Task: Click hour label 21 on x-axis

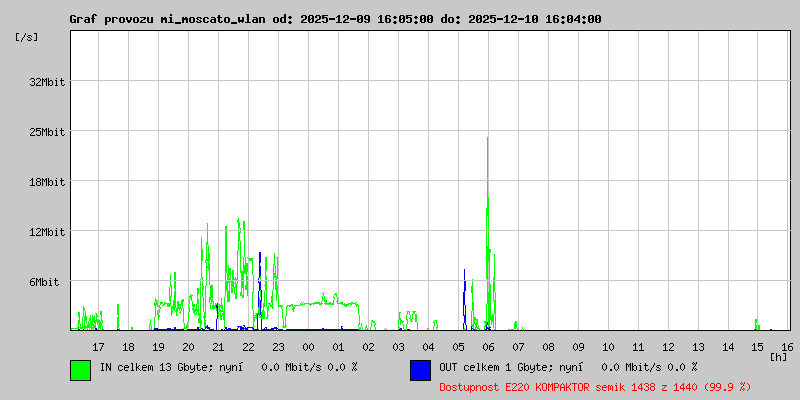Action: click(x=218, y=347)
